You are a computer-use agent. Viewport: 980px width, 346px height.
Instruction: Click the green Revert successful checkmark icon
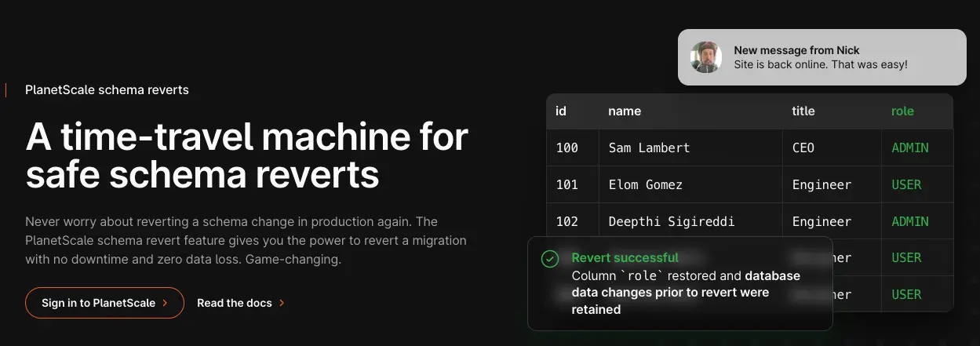tap(550, 259)
